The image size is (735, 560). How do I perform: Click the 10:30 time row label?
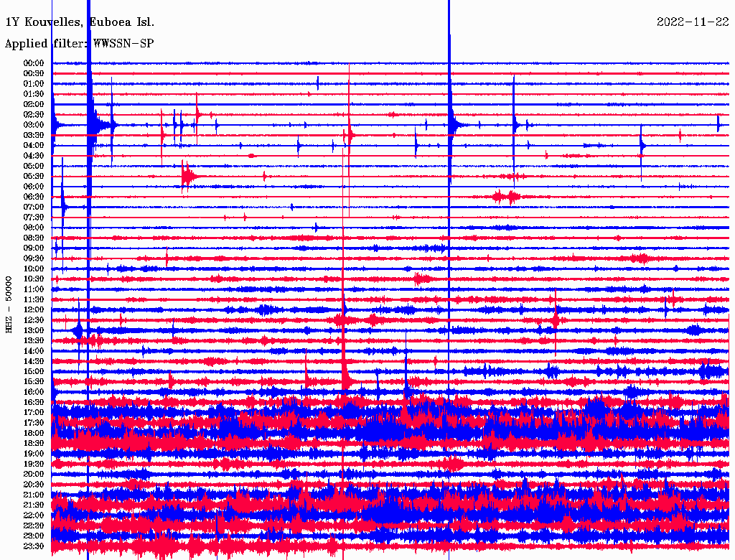(34, 279)
